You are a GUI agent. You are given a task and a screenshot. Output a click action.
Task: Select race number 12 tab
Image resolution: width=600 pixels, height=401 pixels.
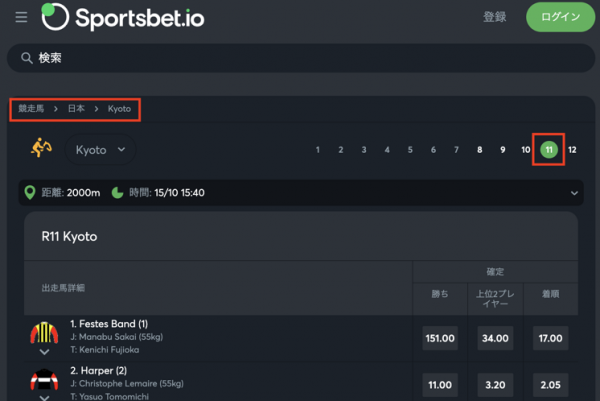[x=572, y=150]
